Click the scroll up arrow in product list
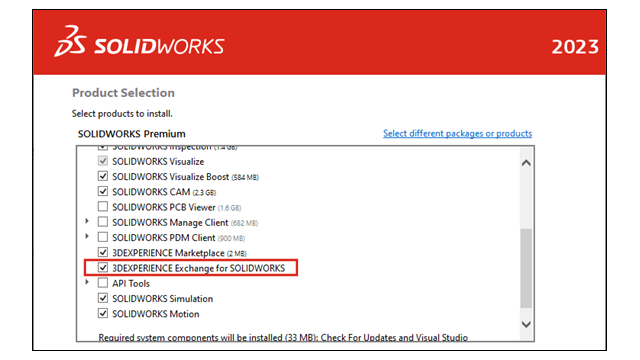Image resolution: width=640 pixels, height=360 pixels. coord(526,163)
